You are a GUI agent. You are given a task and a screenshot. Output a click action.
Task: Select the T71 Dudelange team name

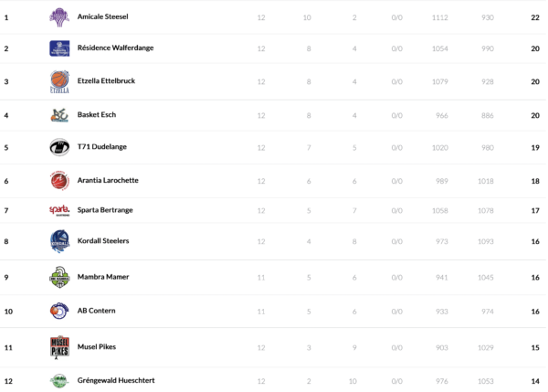(x=102, y=147)
